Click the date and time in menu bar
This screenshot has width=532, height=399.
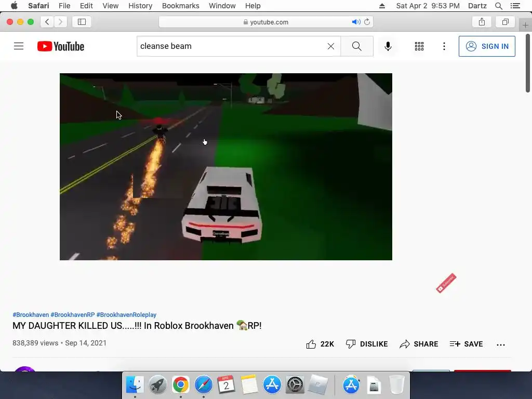pyautogui.click(x=428, y=6)
